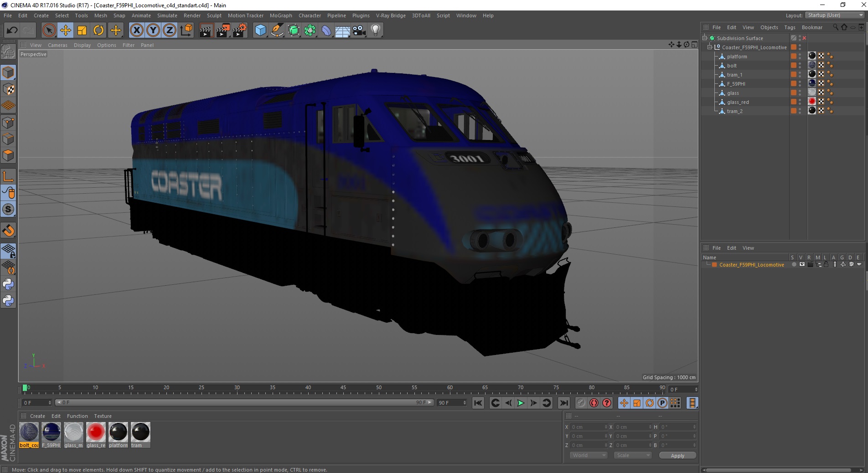
Task: Click timeline frame 45 marker
Action: tap(343, 388)
